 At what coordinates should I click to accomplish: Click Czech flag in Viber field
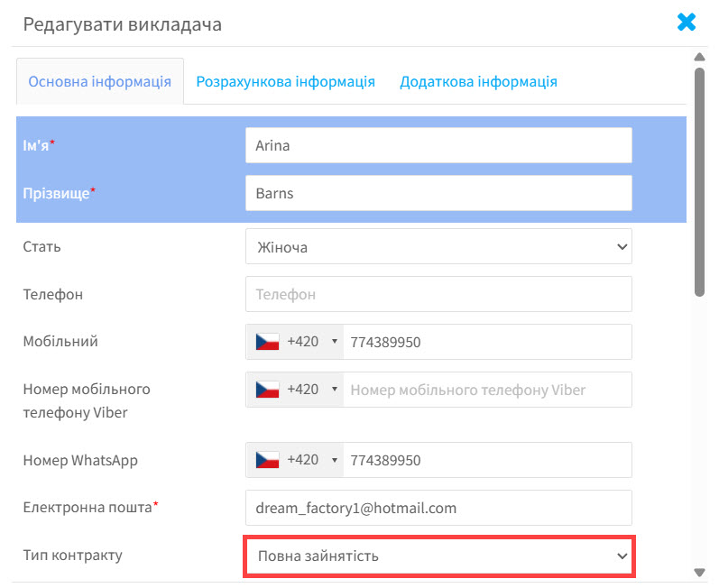[267, 390]
